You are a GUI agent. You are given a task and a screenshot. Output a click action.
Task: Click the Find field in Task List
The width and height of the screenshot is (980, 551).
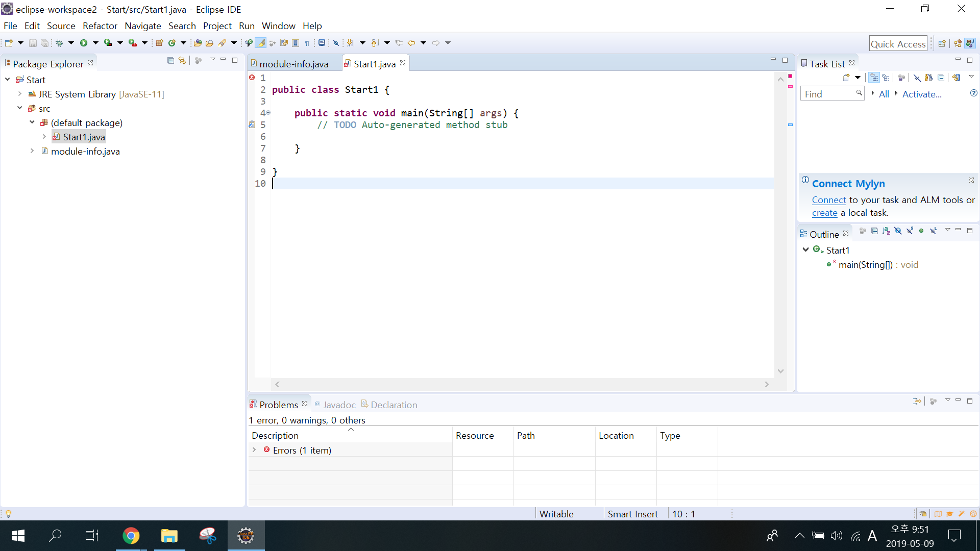point(827,94)
